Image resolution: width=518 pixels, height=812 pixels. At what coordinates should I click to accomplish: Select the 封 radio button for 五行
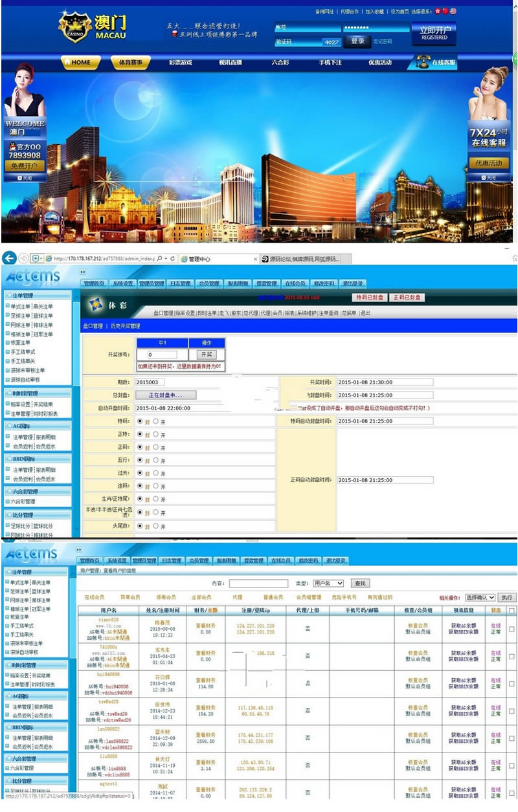point(140,460)
